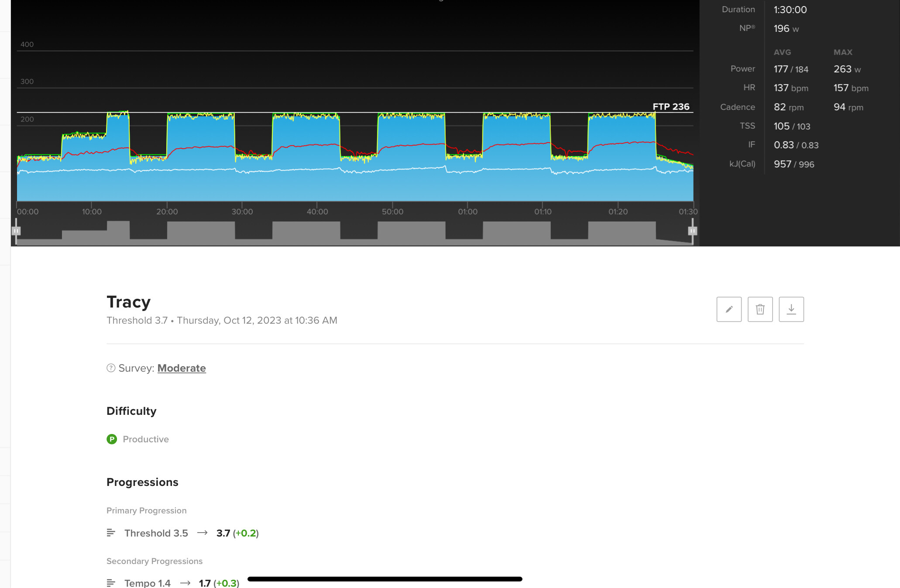Click the right range selector handle

pyautogui.click(x=692, y=231)
